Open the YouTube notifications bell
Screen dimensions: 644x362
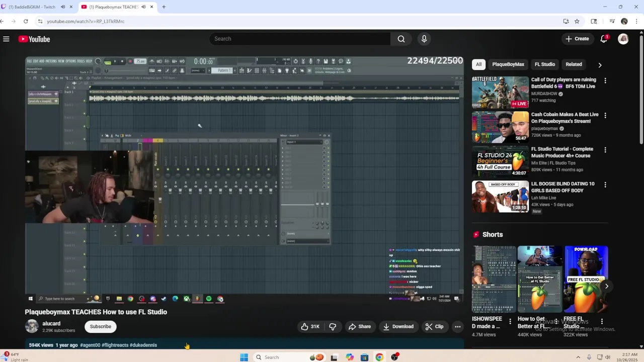[604, 39]
